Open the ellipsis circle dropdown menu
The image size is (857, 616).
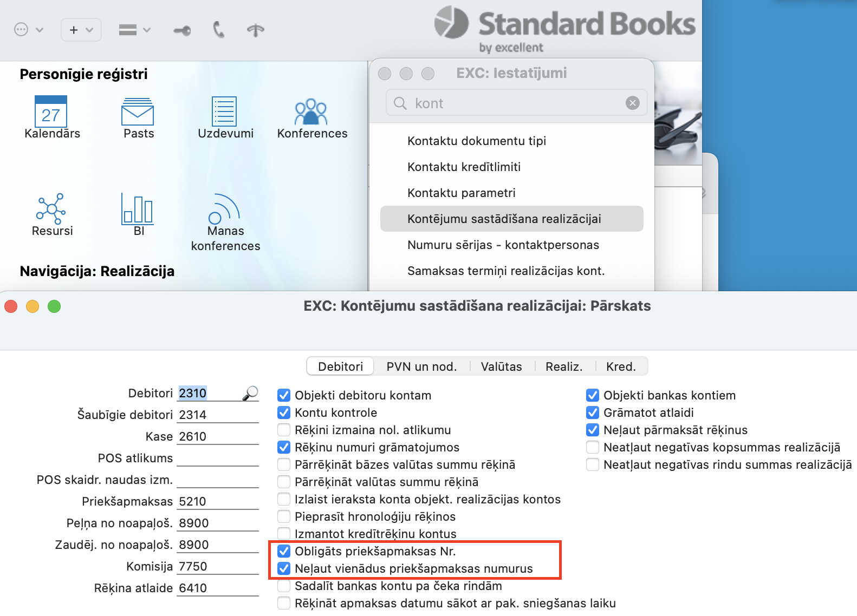[28, 30]
